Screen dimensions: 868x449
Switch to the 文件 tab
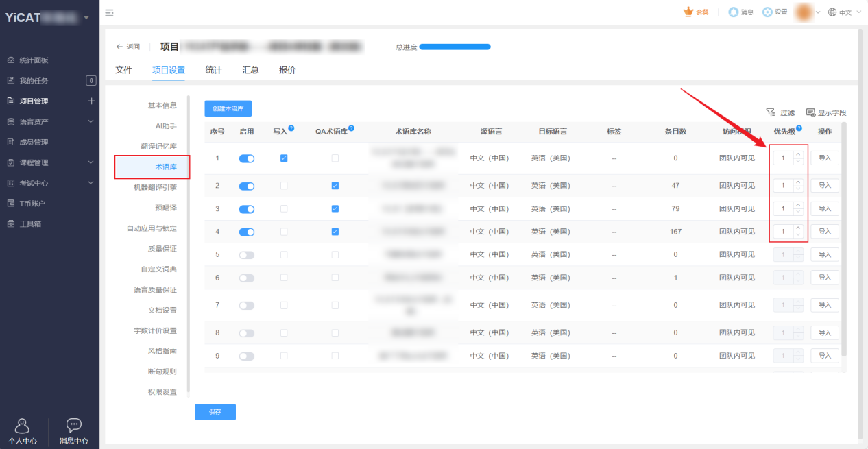click(123, 70)
